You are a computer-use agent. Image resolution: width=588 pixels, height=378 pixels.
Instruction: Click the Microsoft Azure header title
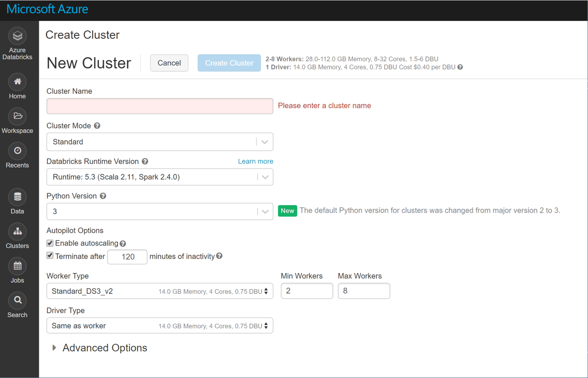[47, 9]
